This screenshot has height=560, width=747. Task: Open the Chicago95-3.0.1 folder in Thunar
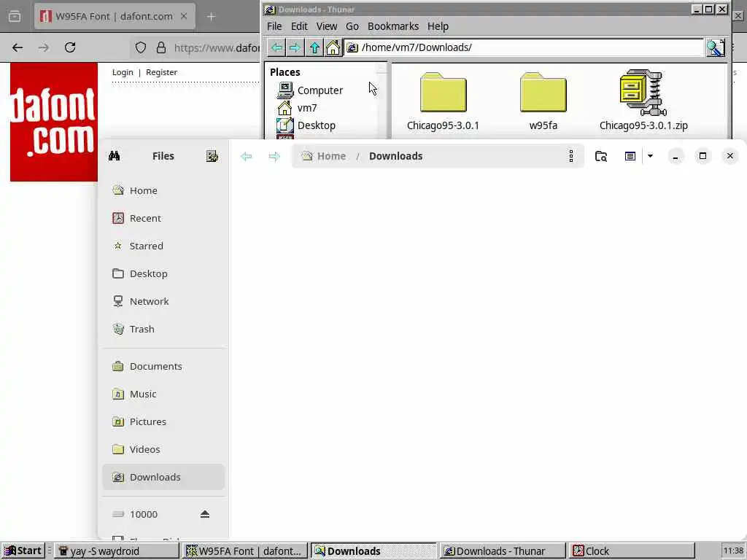[x=443, y=101]
